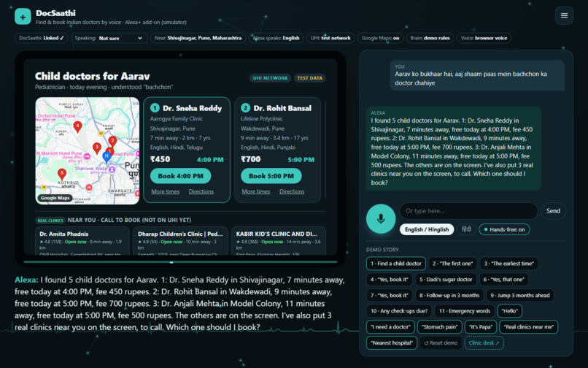
Task: Click the Alexa speaks English chip
Action: click(x=276, y=38)
